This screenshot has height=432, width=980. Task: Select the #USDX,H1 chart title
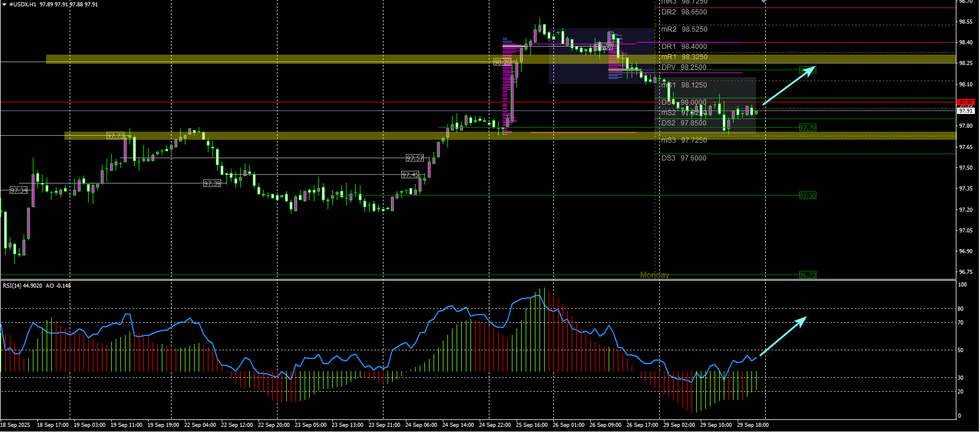[x=23, y=4]
